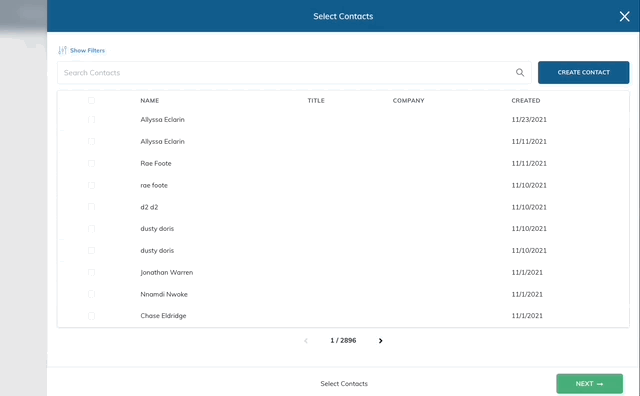This screenshot has width=640, height=396.
Task: Check the Allyssa Eclarin 11/23/2021 row checkbox
Action: (x=91, y=120)
